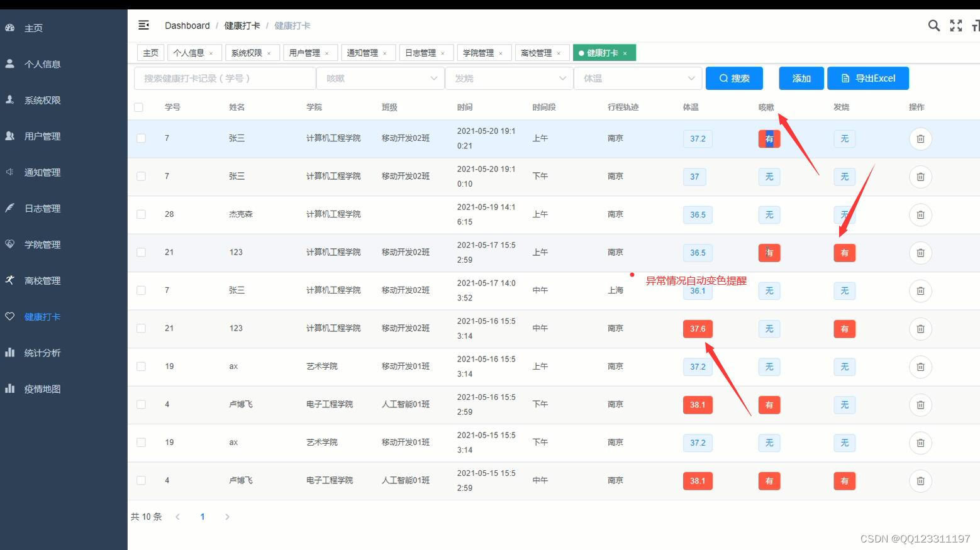Click the 搜索 button
Screen dimensions: 980x550
coord(734,79)
